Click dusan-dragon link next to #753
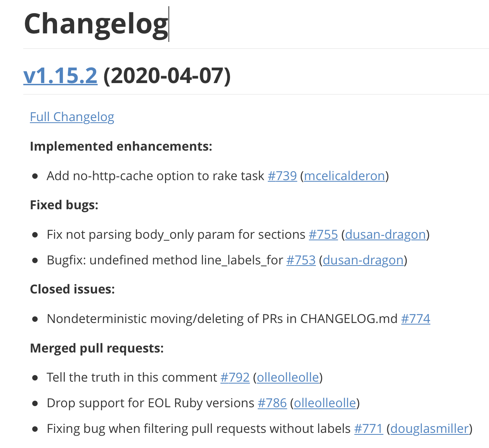This screenshot has width=489, height=448. (x=363, y=260)
